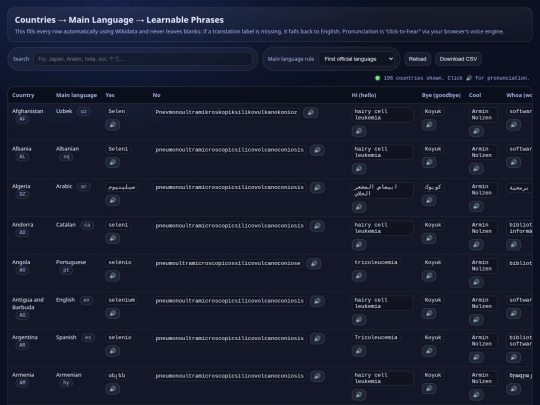Click the Catalan language label
The image size is (540, 405).
(x=66, y=225)
